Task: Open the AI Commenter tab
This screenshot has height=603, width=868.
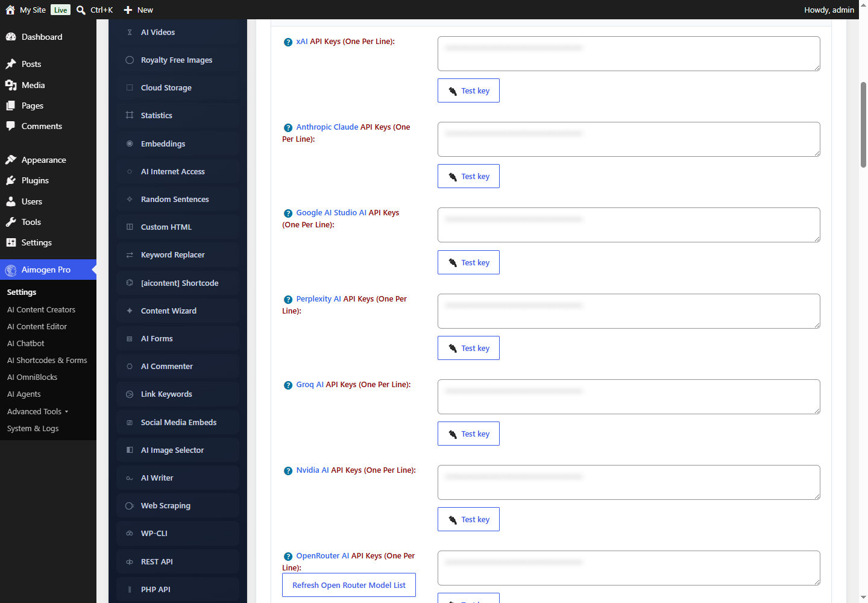Action: point(178,366)
